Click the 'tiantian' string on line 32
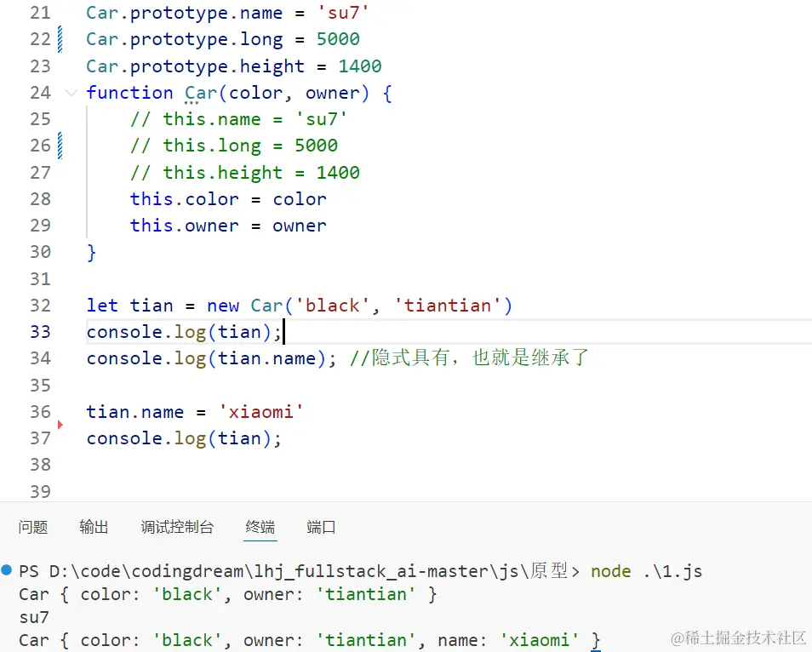Image resolution: width=812 pixels, height=652 pixels. click(x=448, y=306)
